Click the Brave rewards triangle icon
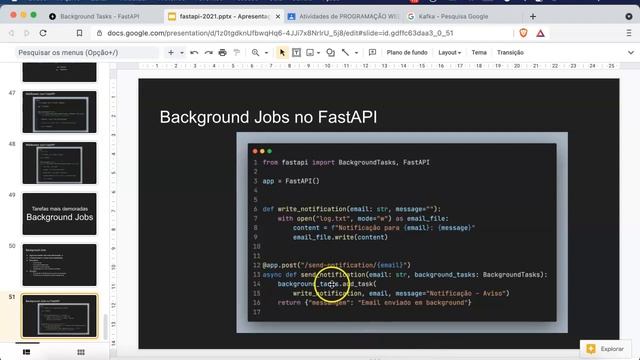The height and width of the screenshot is (360, 640). pyautogui.click(x=540, y=33)
